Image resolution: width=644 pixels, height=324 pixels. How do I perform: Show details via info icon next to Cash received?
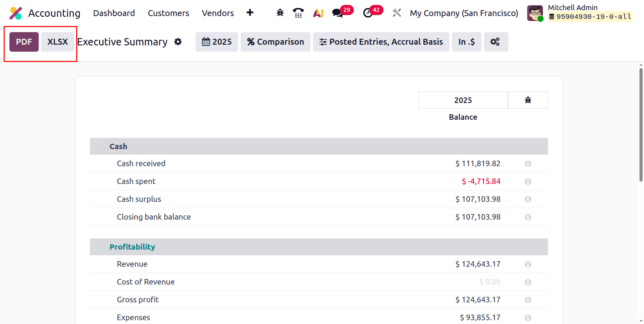528,163
